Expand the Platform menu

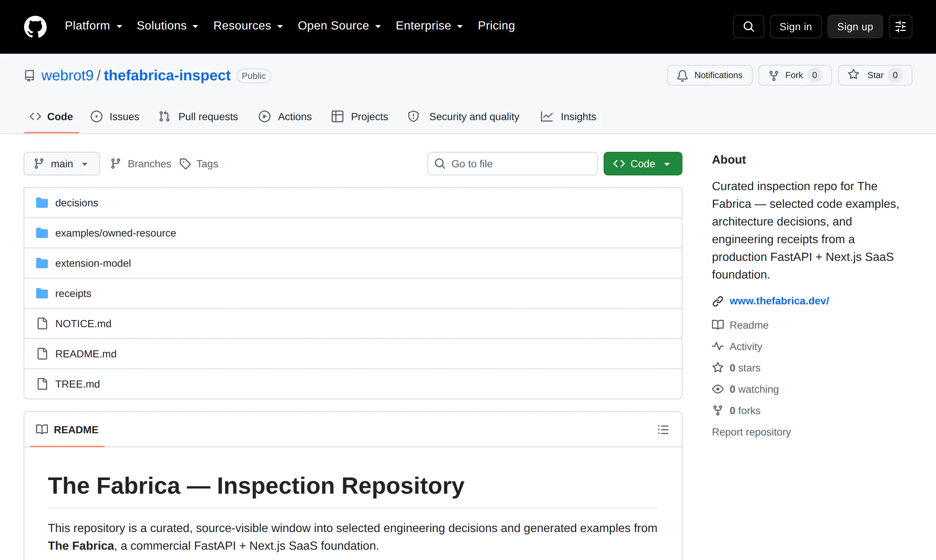[94, 26]
